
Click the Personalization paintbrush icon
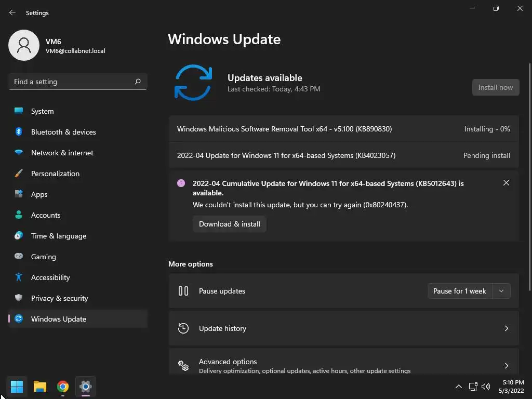(x=19, y=174)
